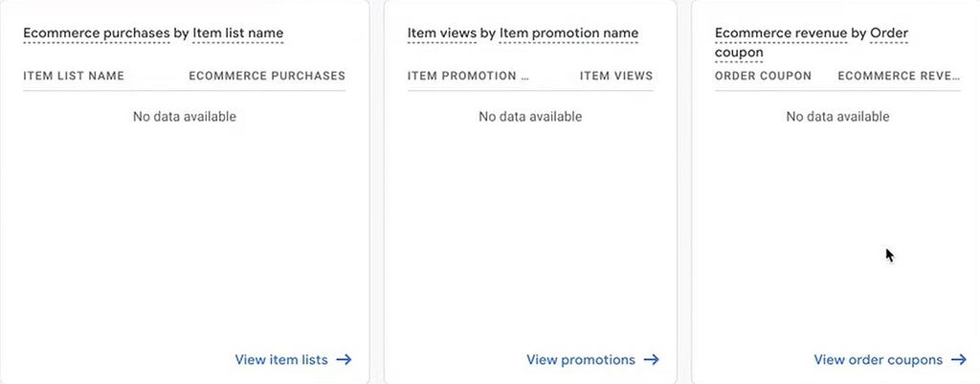Viewport: 980px width, 384px height.
Task: Click the ECOMMERCE PURCHASES column header
Action: (267, 76)
